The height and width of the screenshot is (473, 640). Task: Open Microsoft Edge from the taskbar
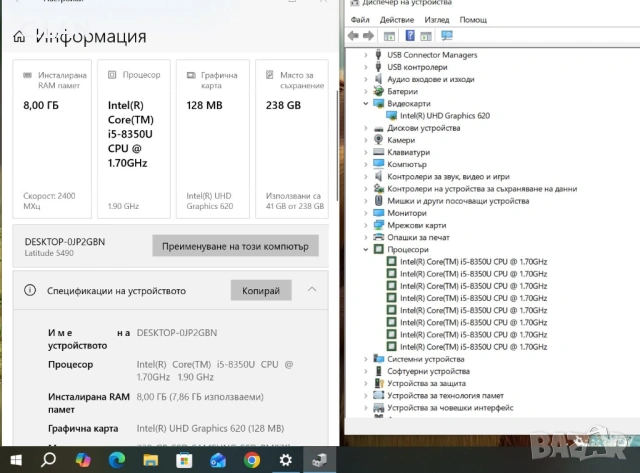pos(117,460)
